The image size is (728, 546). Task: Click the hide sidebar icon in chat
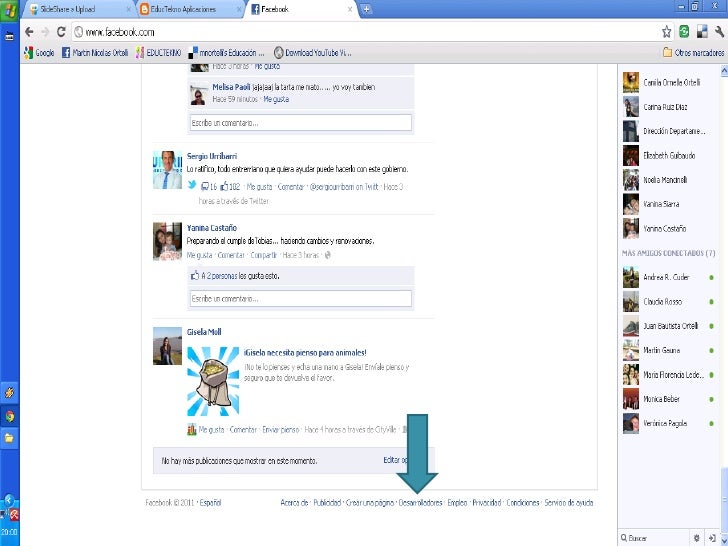pos(713,538)
